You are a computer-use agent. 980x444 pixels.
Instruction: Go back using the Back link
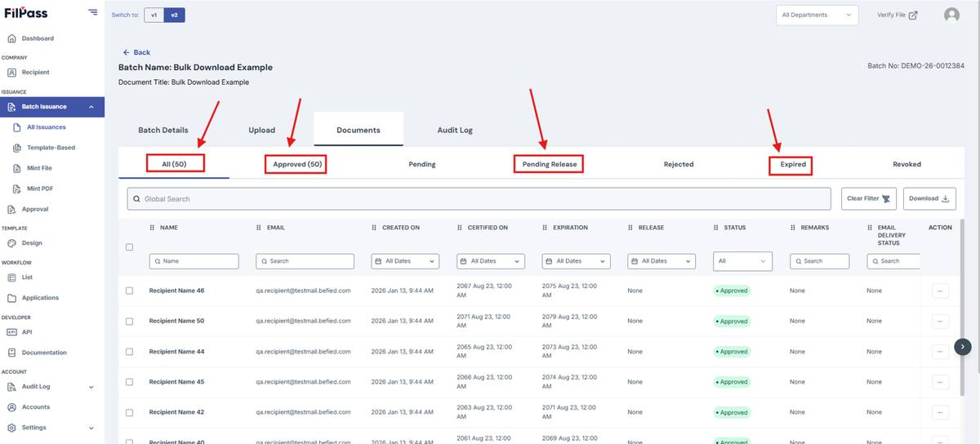(136, 52)
